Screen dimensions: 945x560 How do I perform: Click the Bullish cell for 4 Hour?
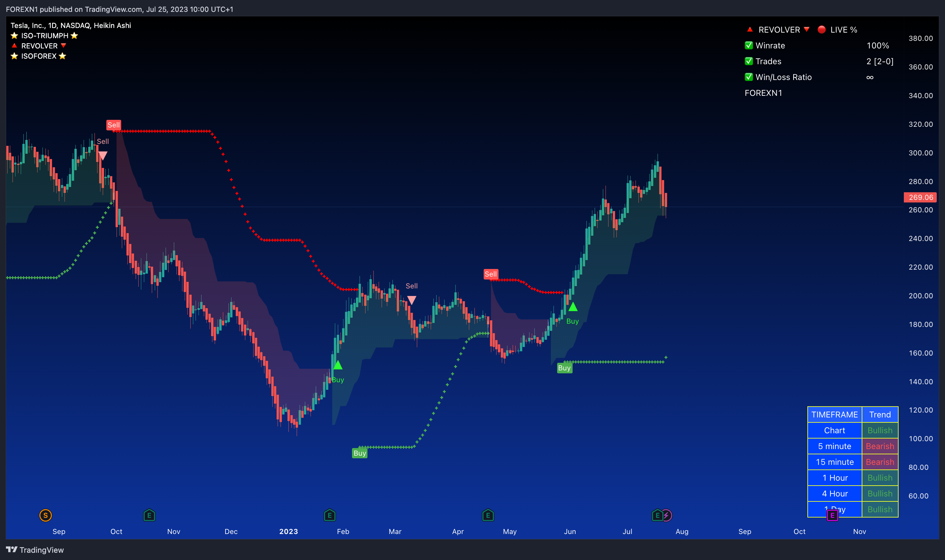(880, 493)
